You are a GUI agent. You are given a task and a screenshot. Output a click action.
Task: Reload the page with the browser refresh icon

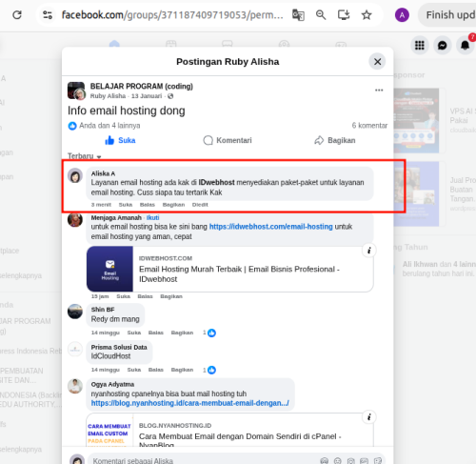tap(17, 15)
